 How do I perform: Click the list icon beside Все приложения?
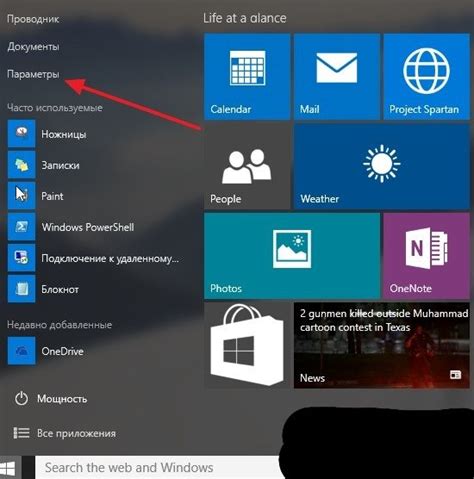(x=21, y=433)
